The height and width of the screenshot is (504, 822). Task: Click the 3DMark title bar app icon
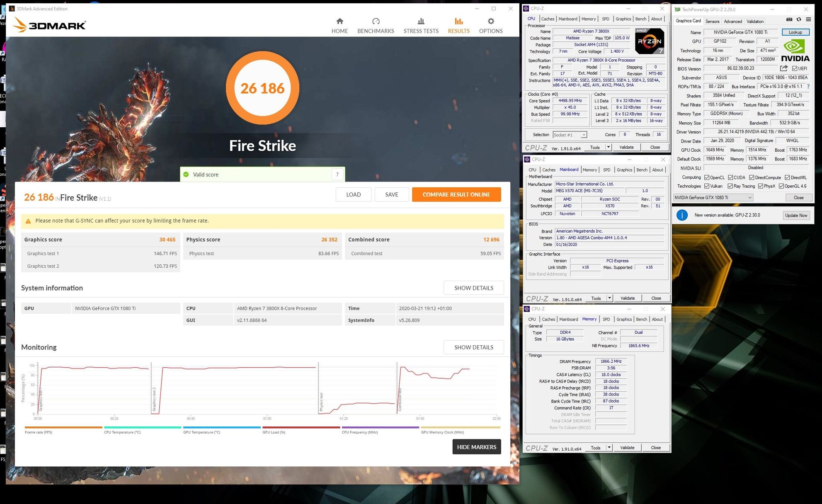(x=12, y=9)
